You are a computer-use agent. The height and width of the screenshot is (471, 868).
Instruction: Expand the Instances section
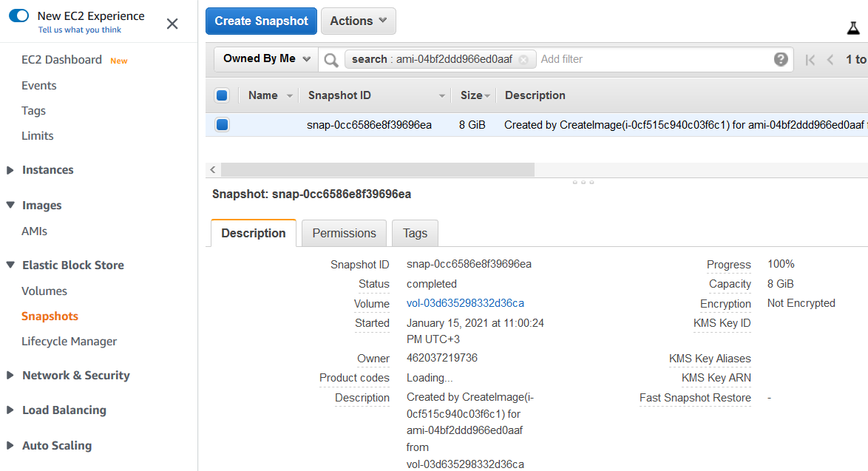pyautogui.click(x=10, y=171)
